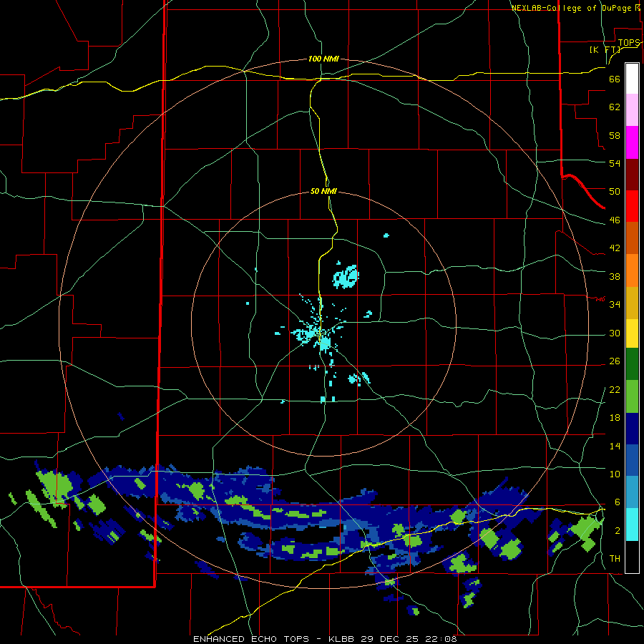Click the "2" legend value
The width and height of the screenshot is (644, 644).
click(618, 531)
